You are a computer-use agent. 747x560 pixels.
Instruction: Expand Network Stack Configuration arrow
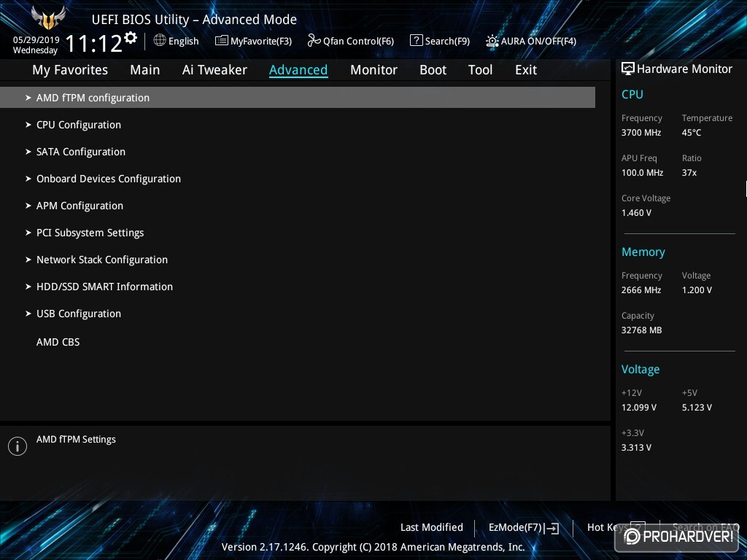click(x=28, y=260)
